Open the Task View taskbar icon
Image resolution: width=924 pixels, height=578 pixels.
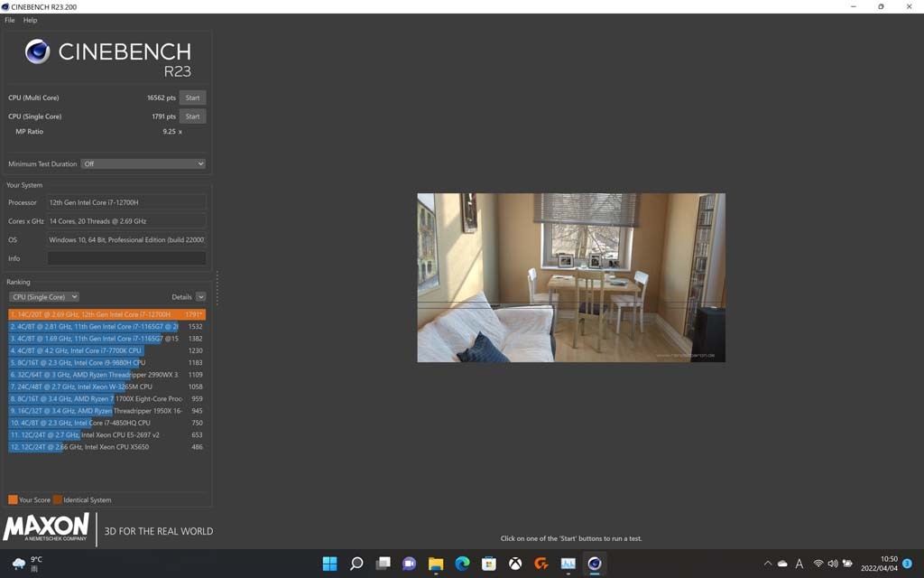point(383,564)
